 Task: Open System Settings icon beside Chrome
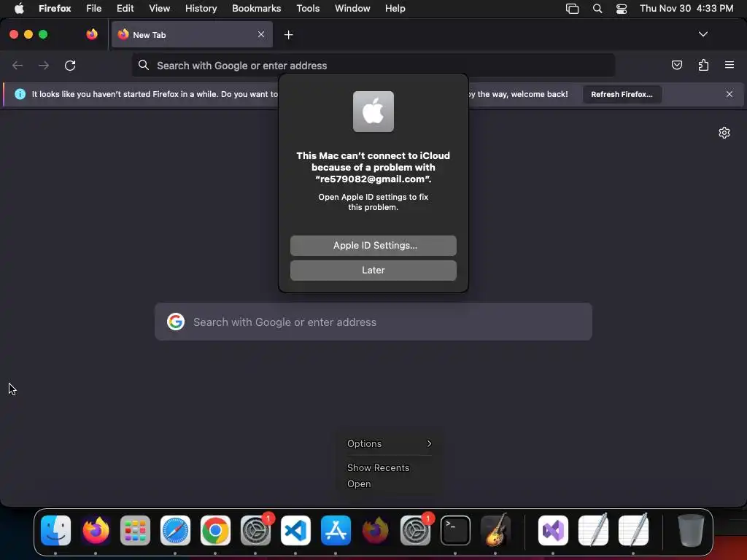(256, 531)
